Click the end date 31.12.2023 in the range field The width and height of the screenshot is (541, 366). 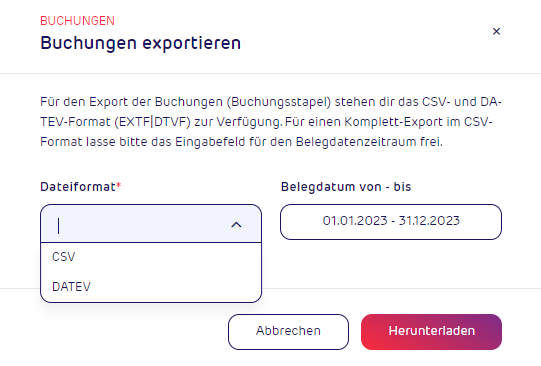(x=429, y=220)
